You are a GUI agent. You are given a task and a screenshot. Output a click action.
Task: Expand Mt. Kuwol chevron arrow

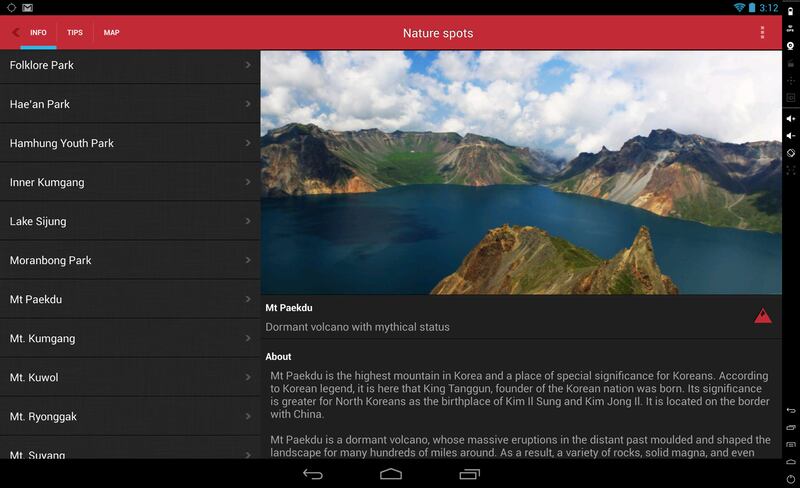coord(247,378)
